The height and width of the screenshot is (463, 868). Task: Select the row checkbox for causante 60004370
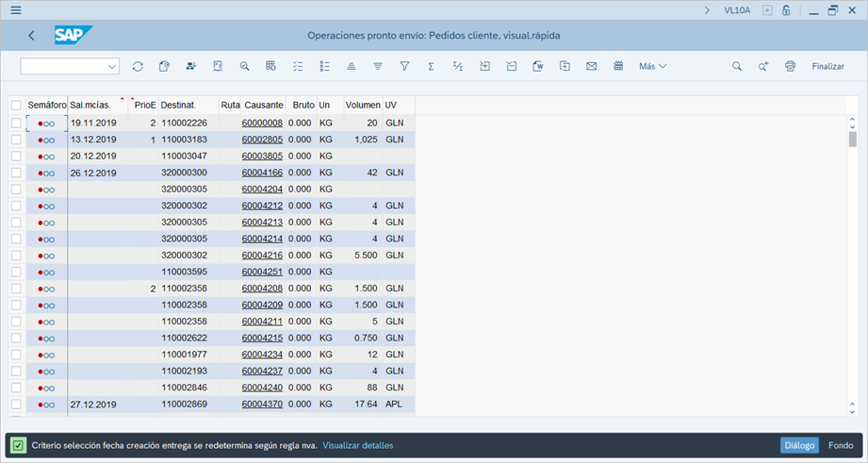click(16, 405)
